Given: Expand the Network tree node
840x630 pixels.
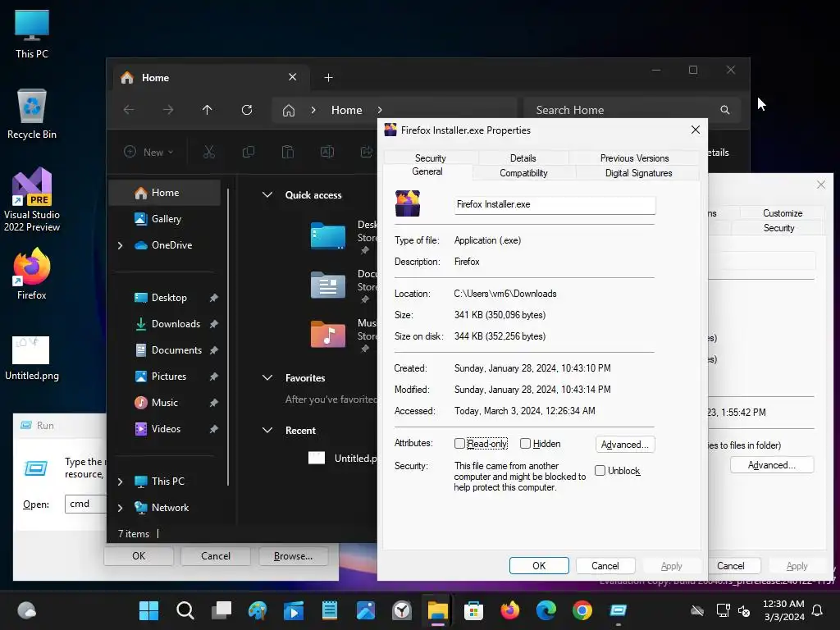Looking at the screenshot, I should pos(121,508).
